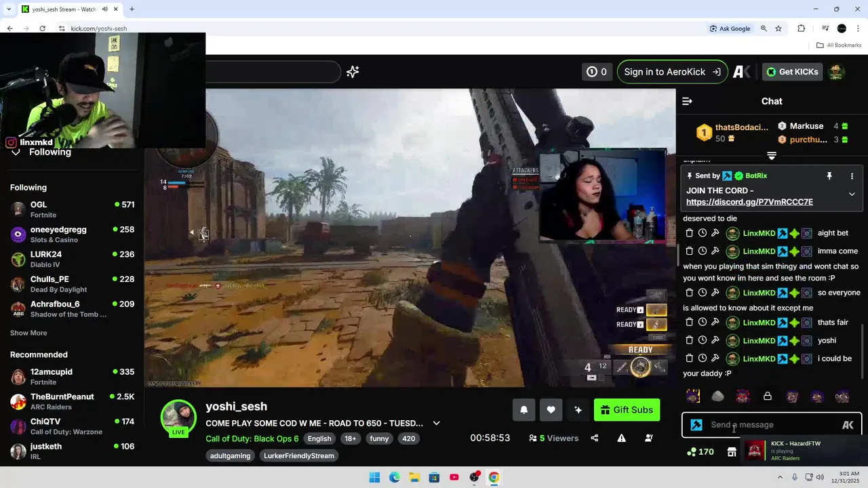This screenshot has height=488, width=868.
Task: Click the AK AeroKick logo in the header
Action: pyautogui.click(x=741, y=72)
